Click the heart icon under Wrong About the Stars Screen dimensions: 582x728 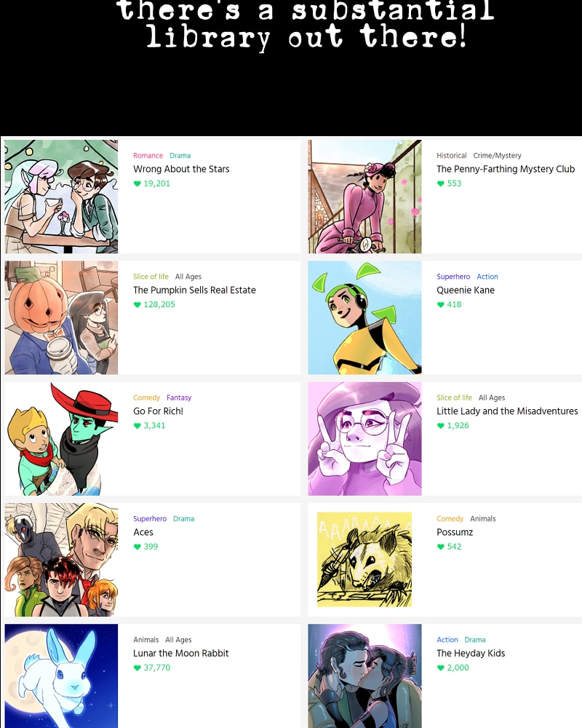[137, 183]
